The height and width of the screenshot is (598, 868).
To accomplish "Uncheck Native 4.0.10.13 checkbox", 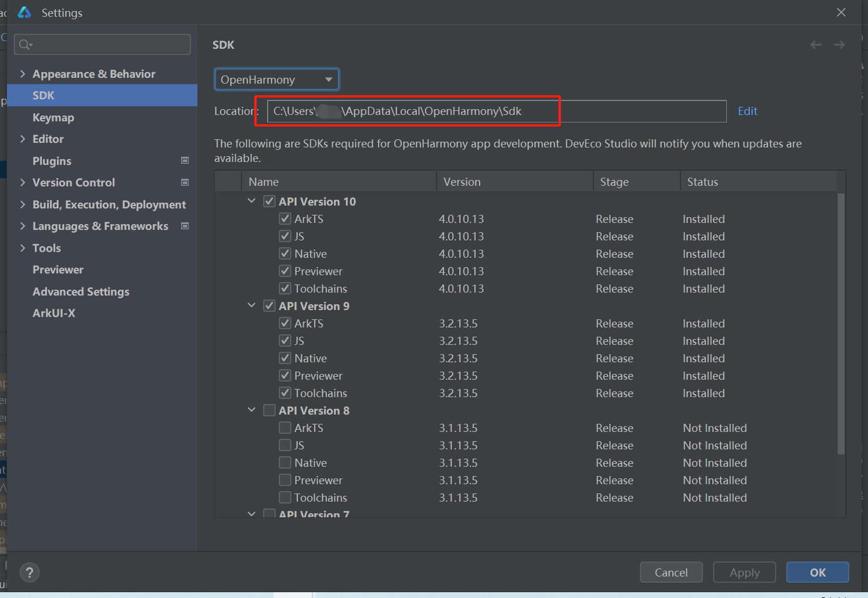I will pyautogui.click(x=285, y=254).
